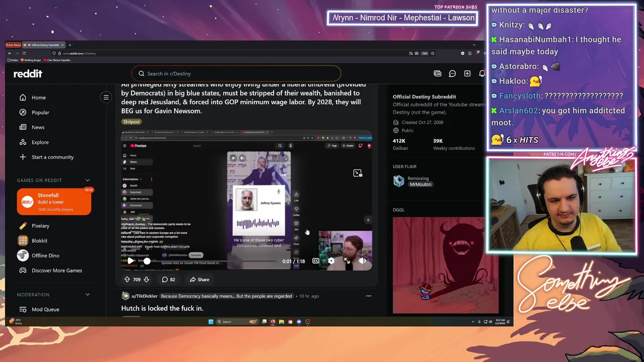Open Discord from the taskbar

[299, 322]
